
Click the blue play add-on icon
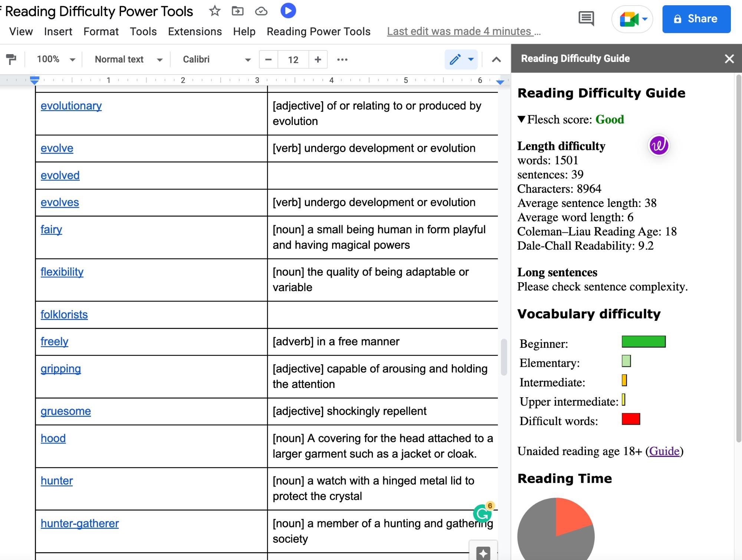288,11
